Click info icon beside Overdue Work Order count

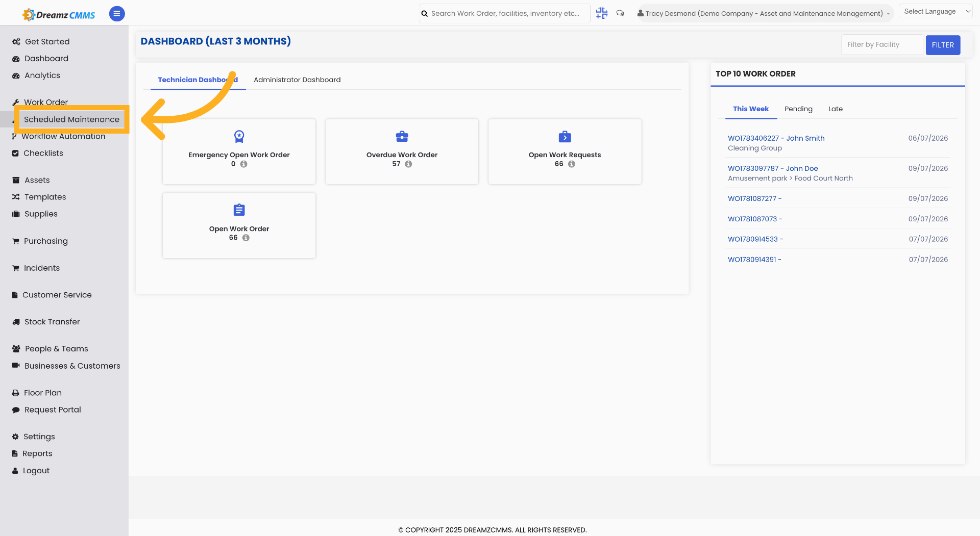pos(408,164)
